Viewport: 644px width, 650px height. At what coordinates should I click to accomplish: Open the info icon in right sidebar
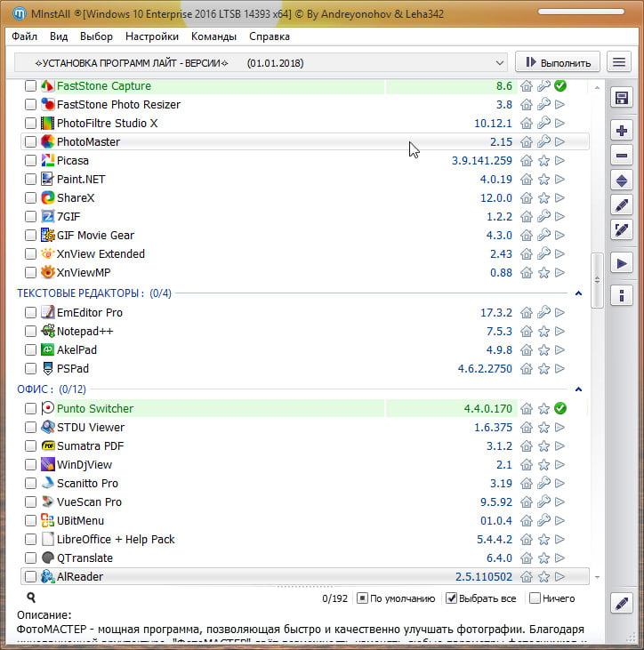coord(623,295)
